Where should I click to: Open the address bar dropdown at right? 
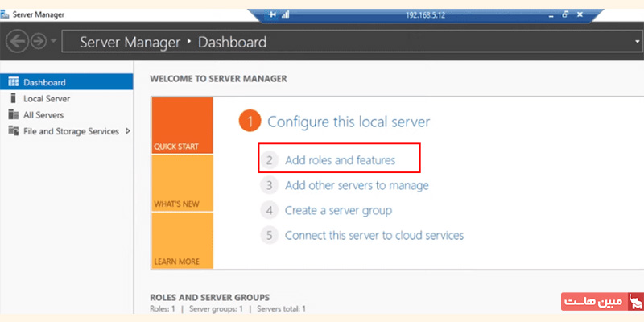638,42
